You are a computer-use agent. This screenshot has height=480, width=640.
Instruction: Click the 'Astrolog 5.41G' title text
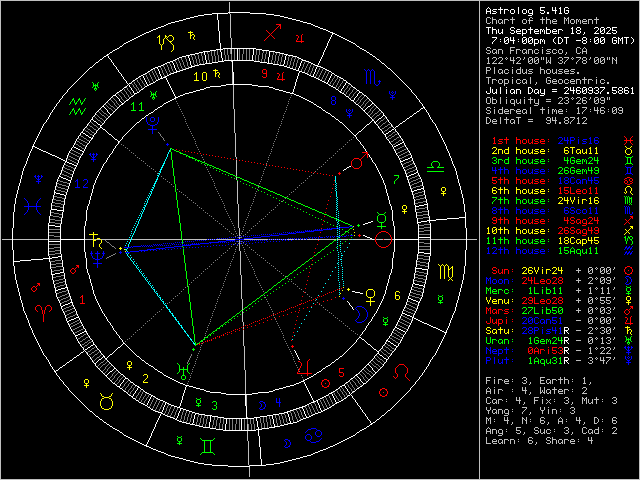pyautogui.click(x=527, y=11)
